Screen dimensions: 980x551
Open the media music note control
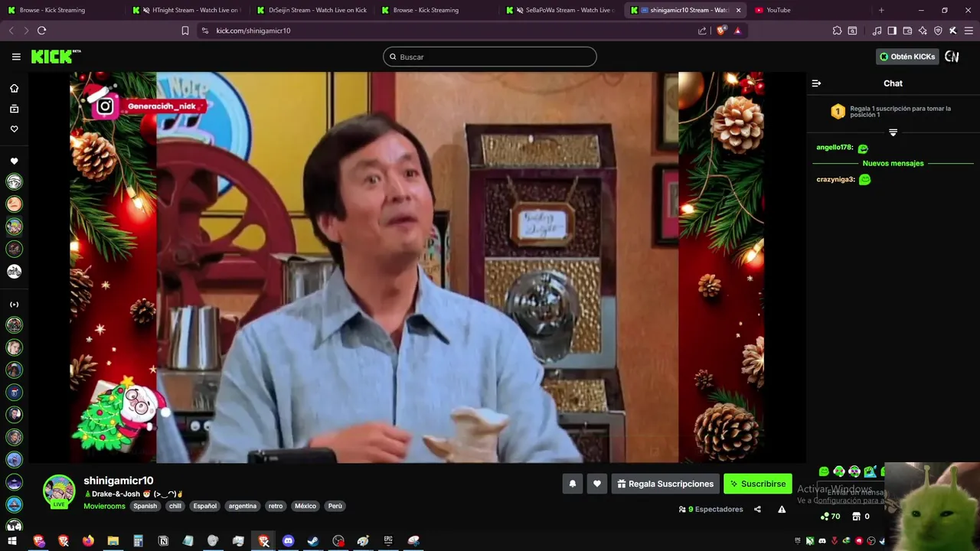click(x=877, y=31)
